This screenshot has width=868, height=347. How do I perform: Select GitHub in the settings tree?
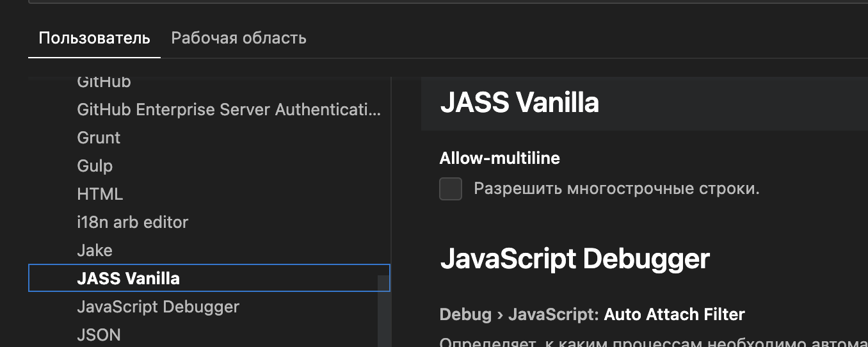click(x=104, y=82)
